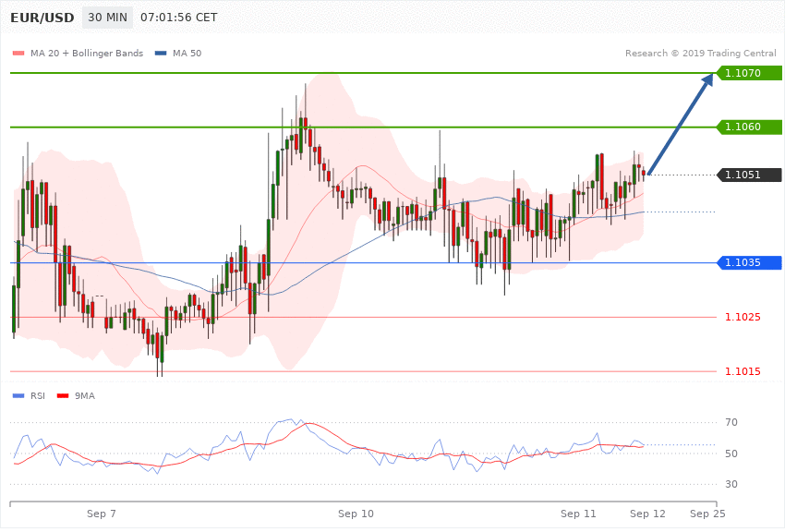This screenshot has height=532, width=785.
Task: Click the 1.1025 support price label
Action: pos(743,317)
